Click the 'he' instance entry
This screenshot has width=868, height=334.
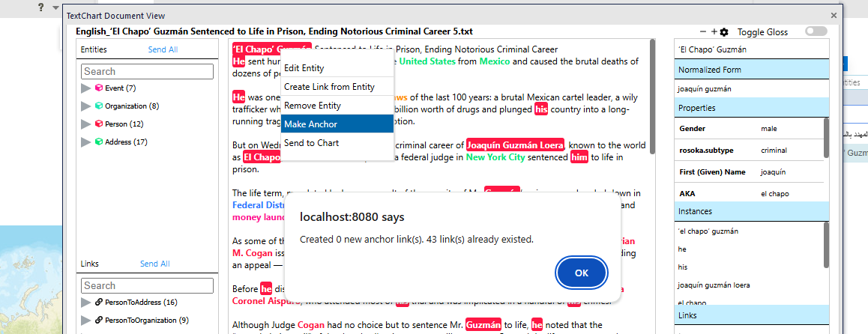(681, 249)
